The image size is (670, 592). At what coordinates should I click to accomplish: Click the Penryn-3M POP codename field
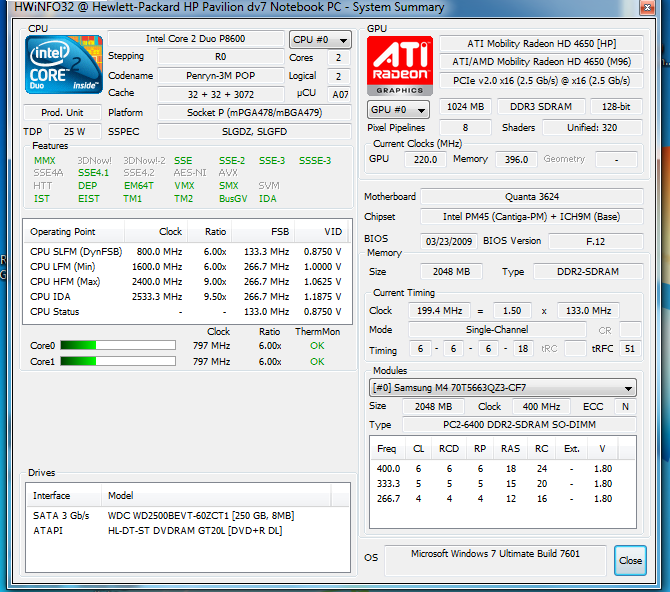(x=220, y=76)
